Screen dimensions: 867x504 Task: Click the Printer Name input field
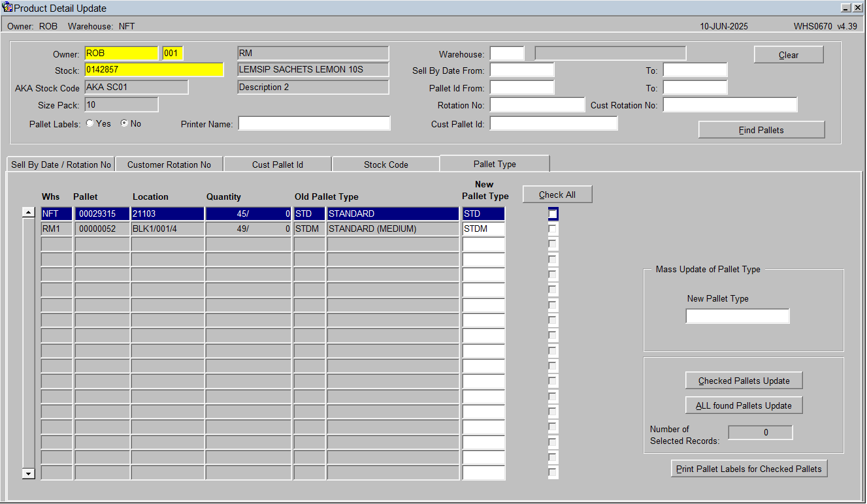click(x=314, y=123)
